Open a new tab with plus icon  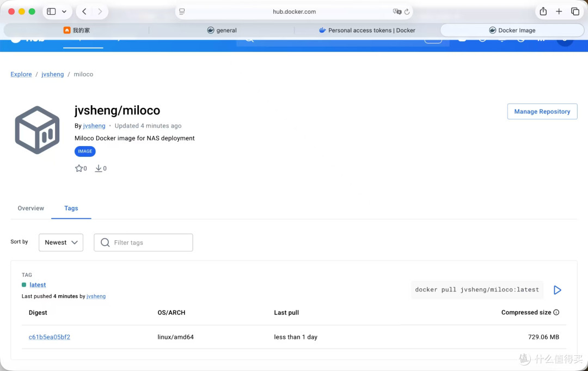[559, 11]
